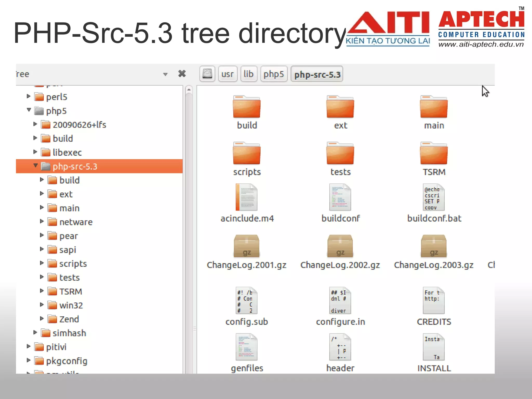Go to usr in the path bar

(228, 74)
